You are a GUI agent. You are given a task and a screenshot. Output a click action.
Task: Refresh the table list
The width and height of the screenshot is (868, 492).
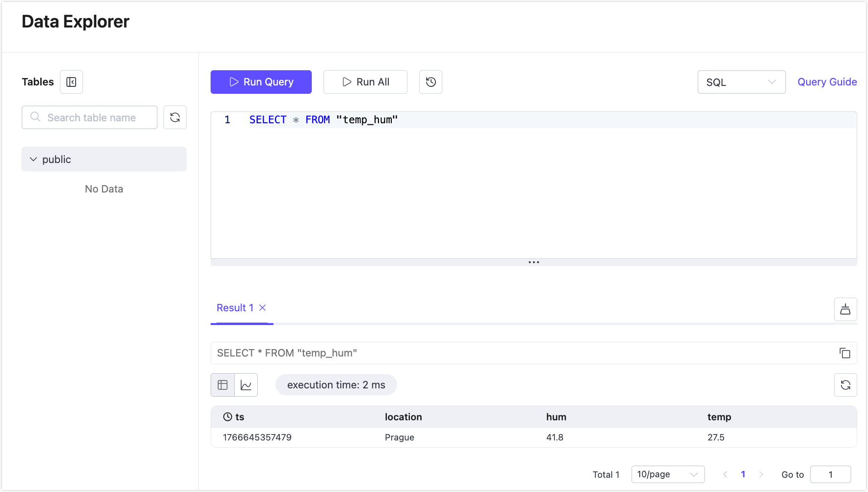click(175, 117)
